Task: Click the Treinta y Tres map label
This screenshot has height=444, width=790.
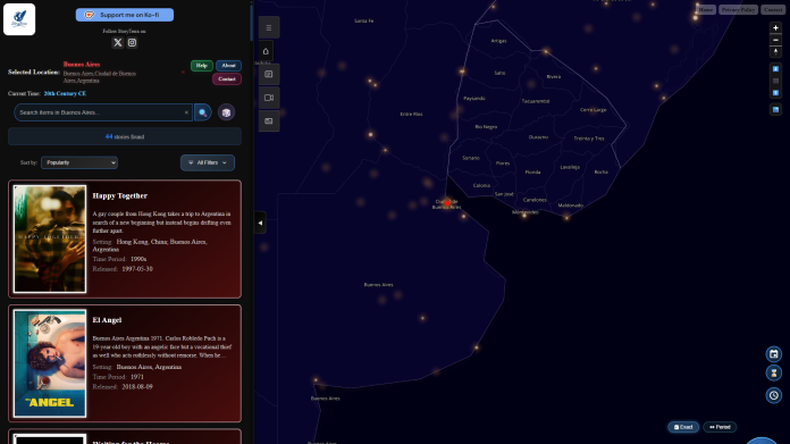Action: pyautogui.click(x=589, y=138)
